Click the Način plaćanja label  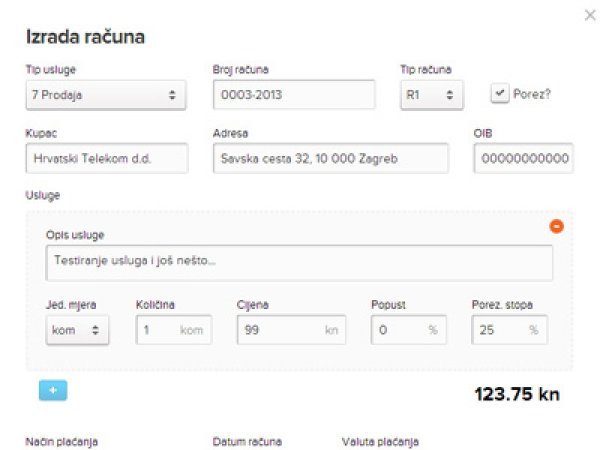62,442
